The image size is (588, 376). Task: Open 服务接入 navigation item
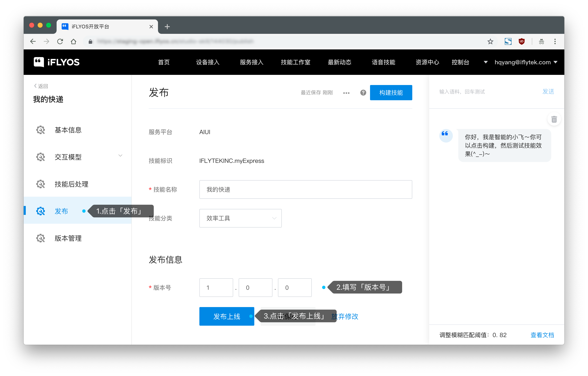coord(252,62)
